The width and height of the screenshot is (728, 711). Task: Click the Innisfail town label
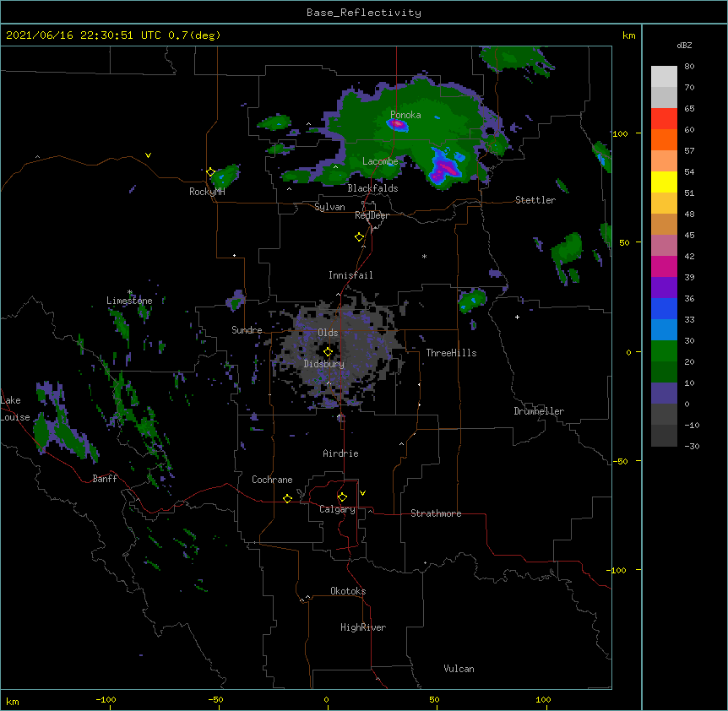click(350, 275)
